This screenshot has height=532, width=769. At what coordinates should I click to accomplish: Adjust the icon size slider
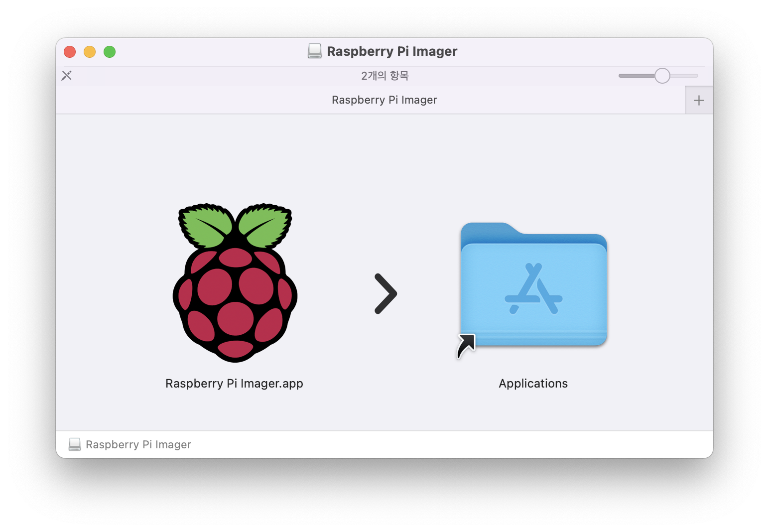(662, 76)
